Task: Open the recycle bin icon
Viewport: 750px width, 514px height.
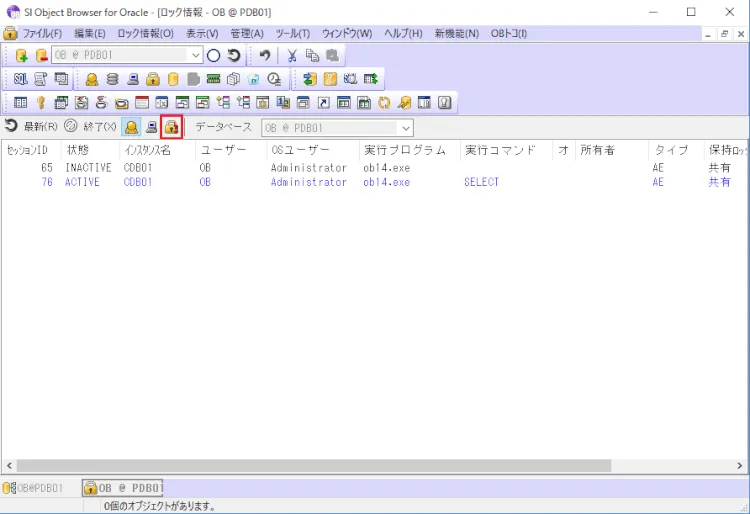Action: [x=254, y=79]
